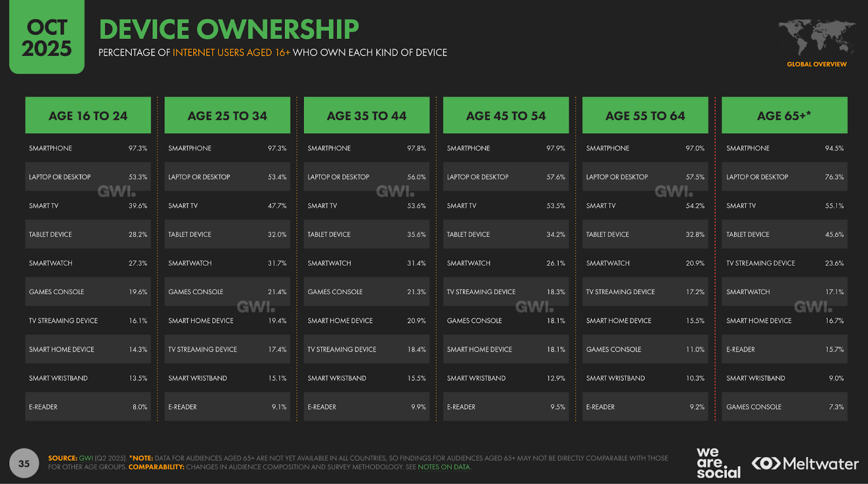Choose the AGE 35 TO 44 header
Viewport: 868px width, 484px height.
pyautogui.click(x=366, y=115)
